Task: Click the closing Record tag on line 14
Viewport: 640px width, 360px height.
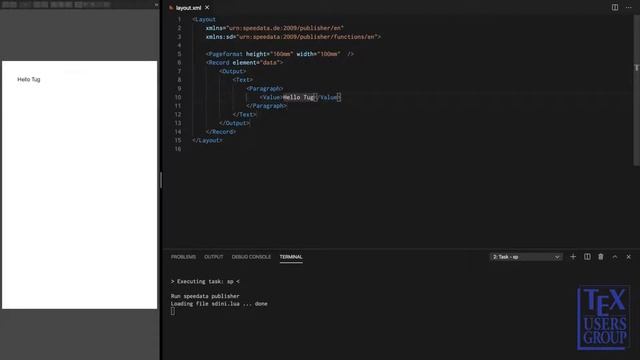Action: 221,132
